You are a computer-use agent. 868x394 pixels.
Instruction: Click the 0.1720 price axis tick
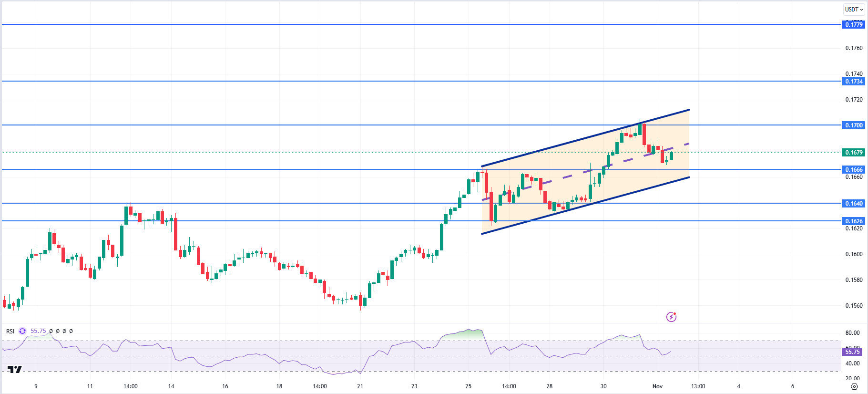click(x=854, y=100)
